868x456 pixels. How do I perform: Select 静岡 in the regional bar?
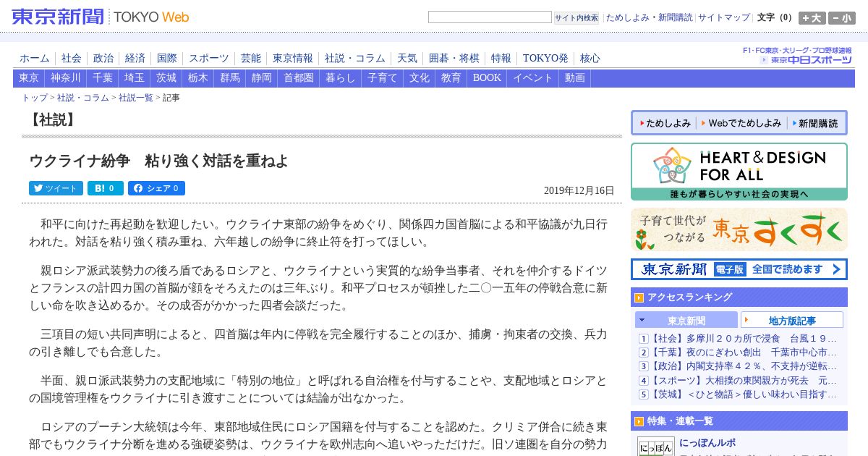(262, 78)
